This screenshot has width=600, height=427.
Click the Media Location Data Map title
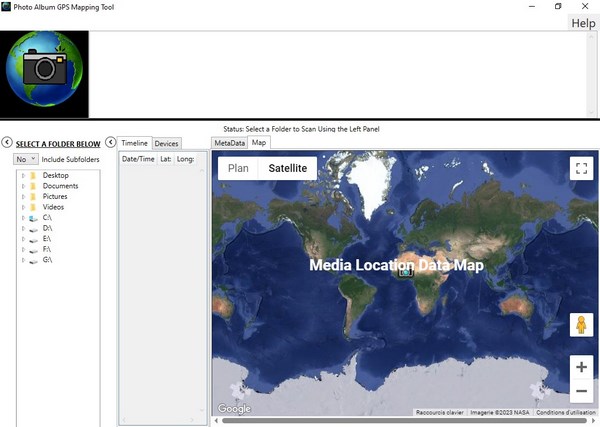[x=396, y=265]
